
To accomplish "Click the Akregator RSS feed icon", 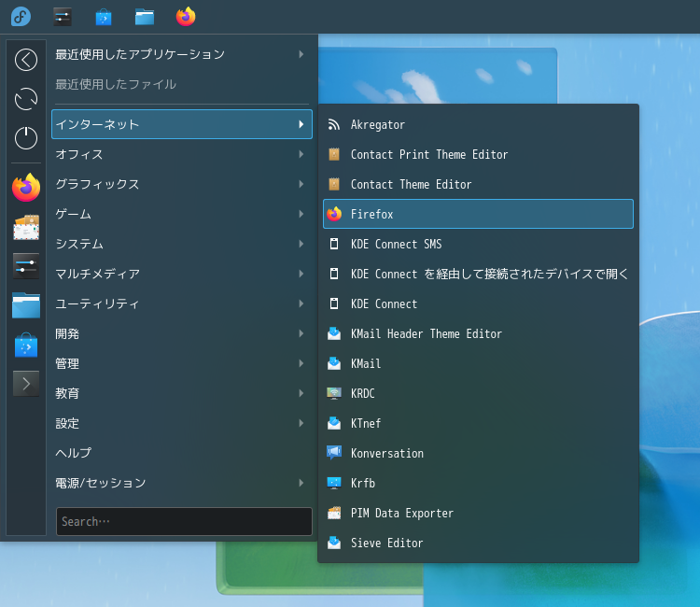I will 334,124.
